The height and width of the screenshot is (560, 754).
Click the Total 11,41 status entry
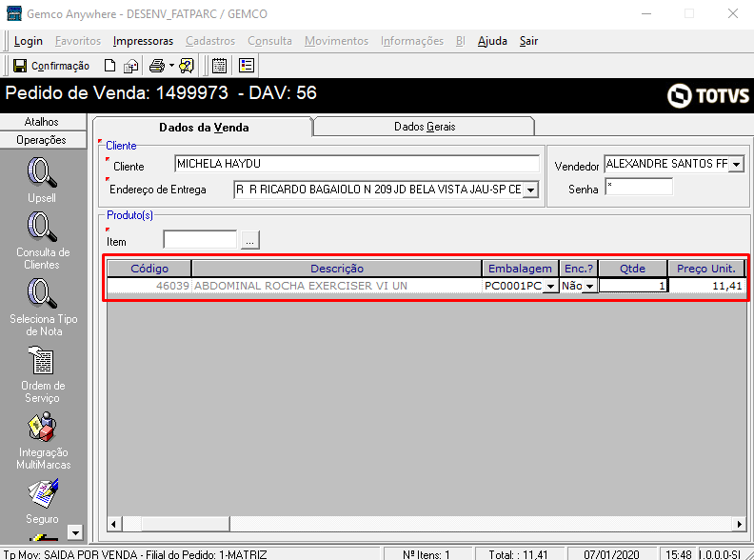click(x=520, y=554)
